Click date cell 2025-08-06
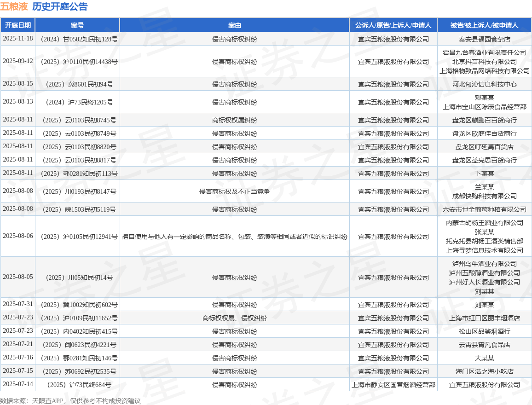The width and height of the screenshot is (532, 405). click(18, 236)
